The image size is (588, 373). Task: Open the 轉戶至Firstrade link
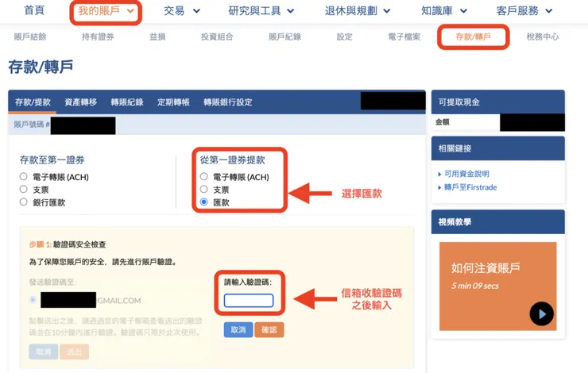click(x=470, y=187)
